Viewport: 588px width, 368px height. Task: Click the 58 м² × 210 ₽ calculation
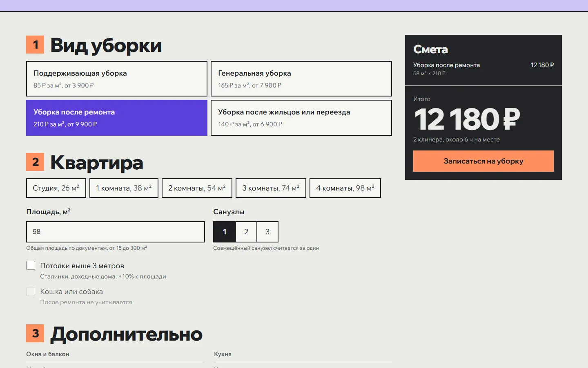point(429,74)
